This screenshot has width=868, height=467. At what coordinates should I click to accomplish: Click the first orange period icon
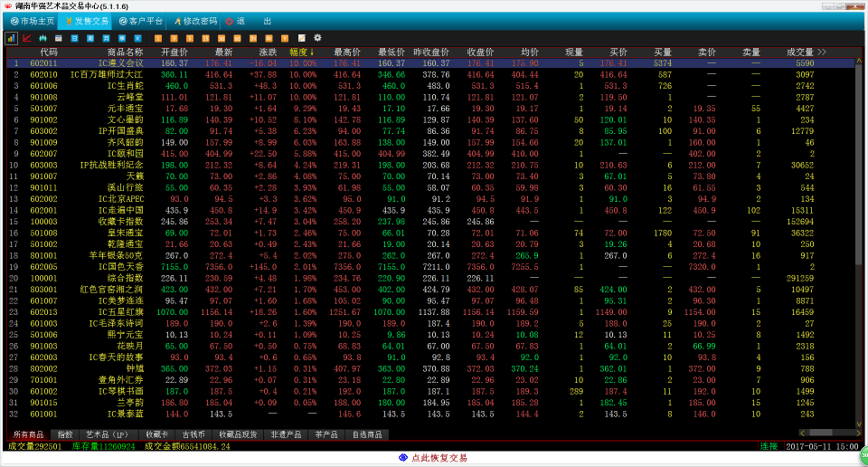(158, 38)
